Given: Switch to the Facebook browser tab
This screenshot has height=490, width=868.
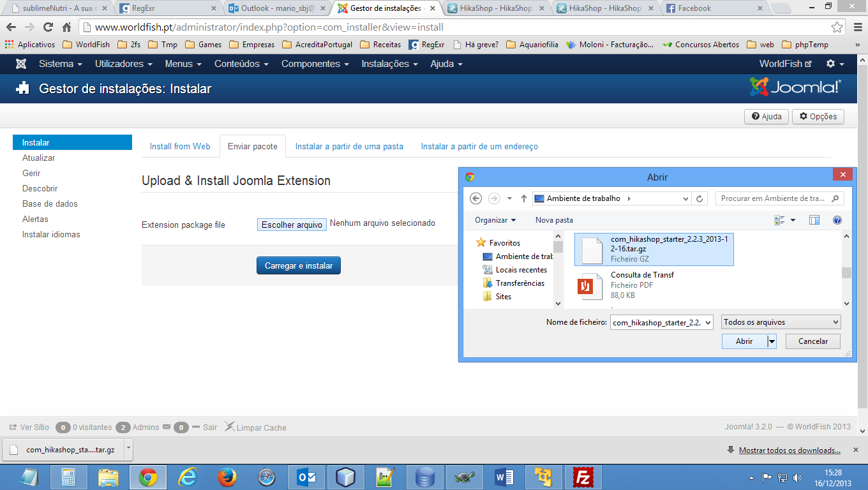Looking at the screenshot, I should point(713,8).
